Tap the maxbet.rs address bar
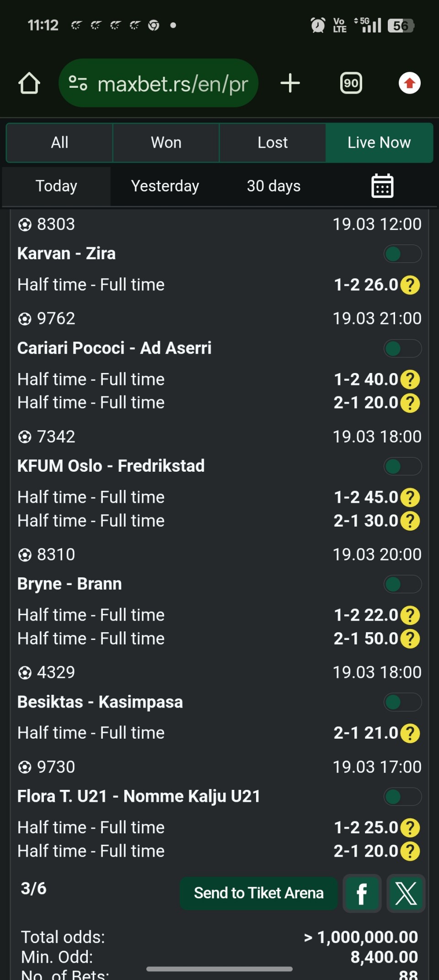This screenshot has height=980, width=439. (172, 83)
